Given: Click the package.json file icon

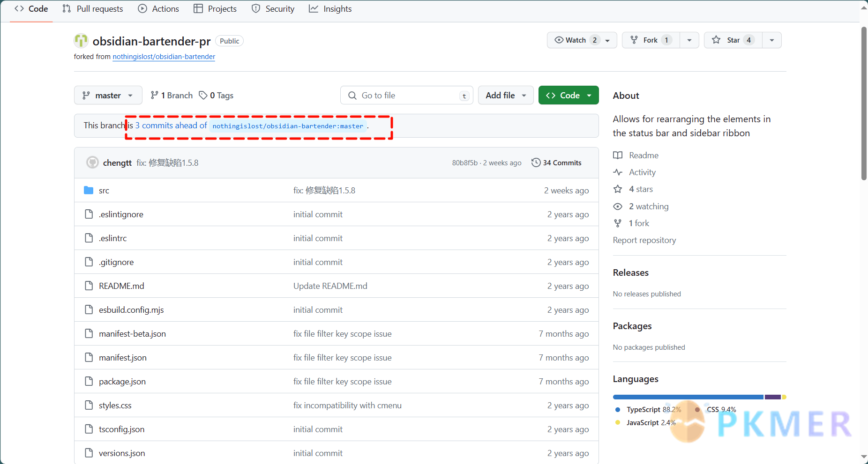Looking at the screenshot, I should 89,381.
